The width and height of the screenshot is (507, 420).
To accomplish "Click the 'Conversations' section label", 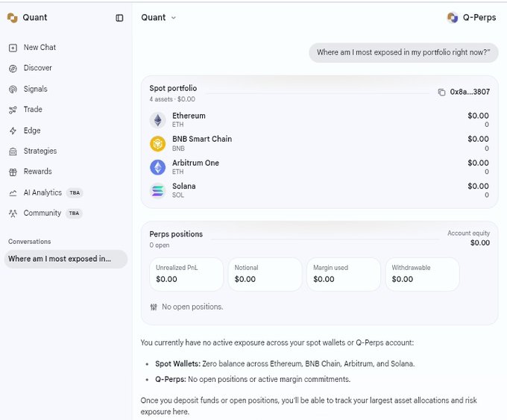I will click(x=29, y=242).
